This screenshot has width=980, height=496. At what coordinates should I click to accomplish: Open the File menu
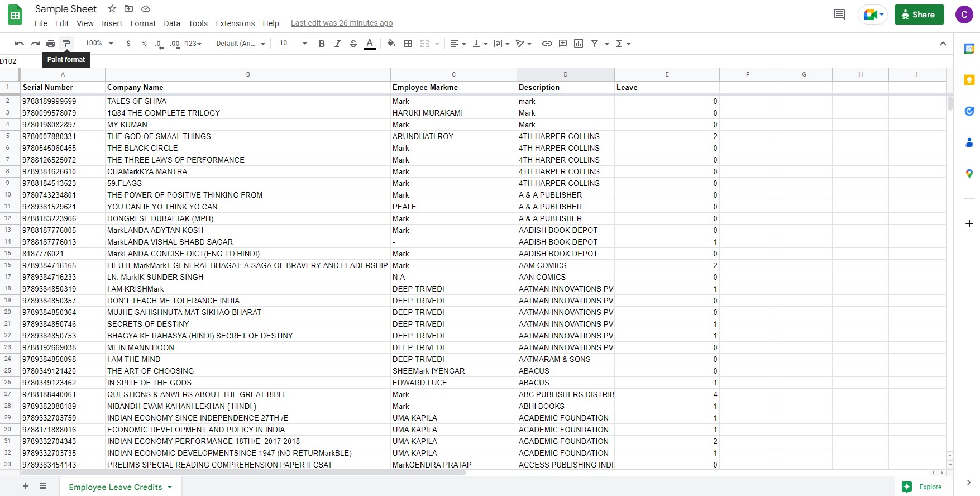[x=41, y=23]
